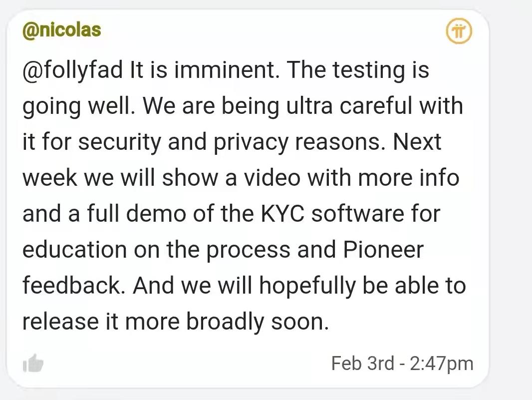Click the Pi Network coin badge
This screenshot has width=532, height=400.
click(x=459, y=31)
